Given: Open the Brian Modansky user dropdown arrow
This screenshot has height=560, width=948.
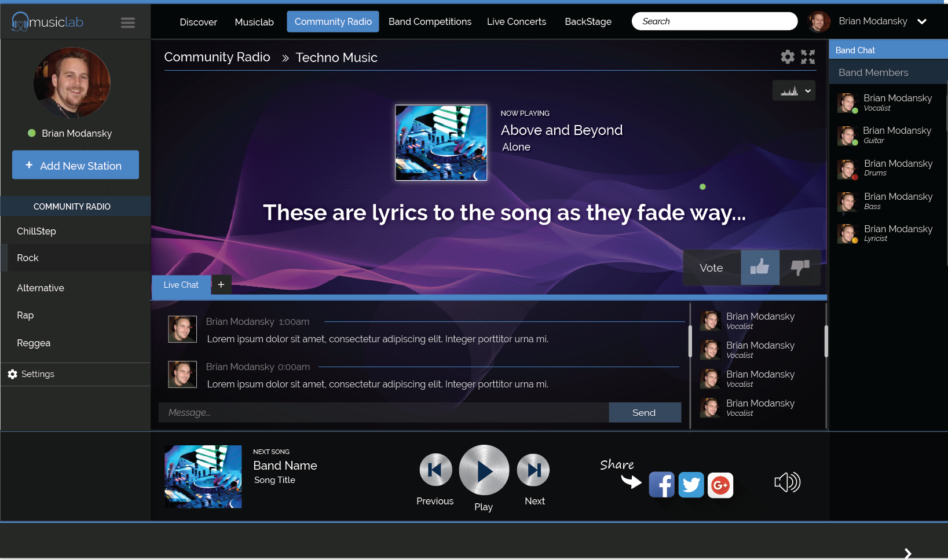Looking at the screenshot, I should pos(922,21).
